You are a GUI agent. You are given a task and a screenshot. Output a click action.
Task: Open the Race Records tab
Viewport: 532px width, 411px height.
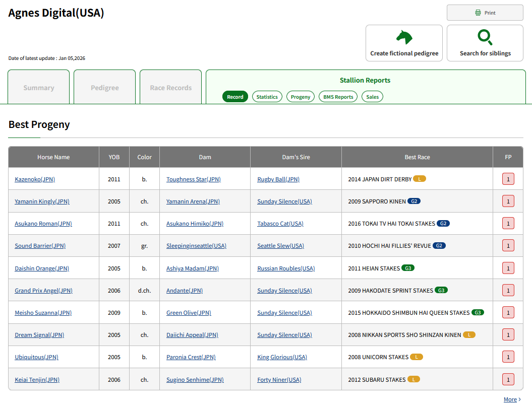(x=170, y=87)
